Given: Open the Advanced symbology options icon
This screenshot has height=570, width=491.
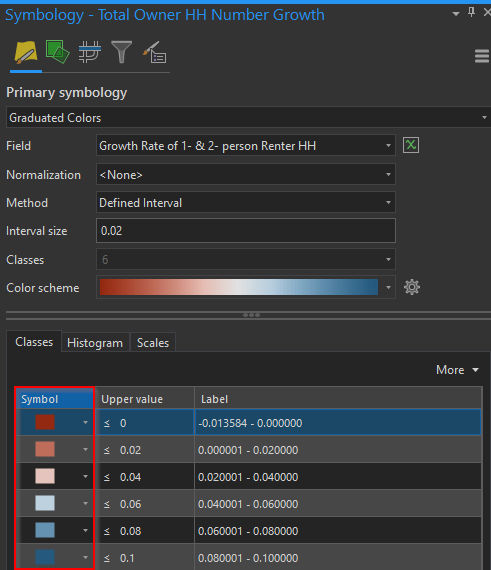Looking at the screenshot, I should (154, 53).
